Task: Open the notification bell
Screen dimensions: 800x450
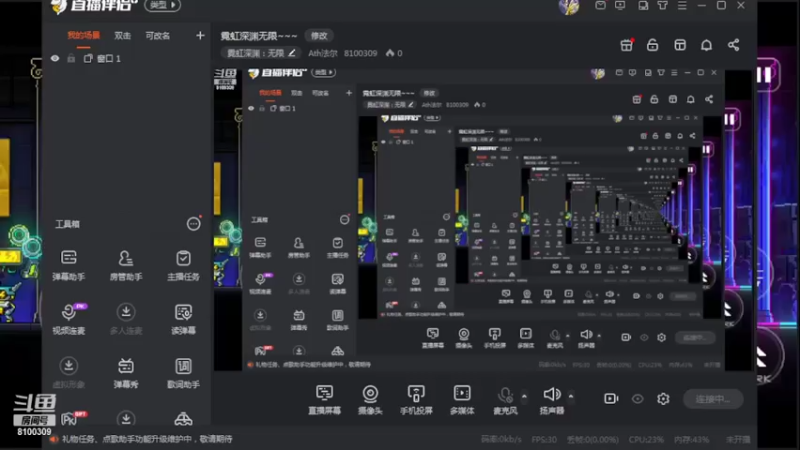Action: (x=706, y=45)
